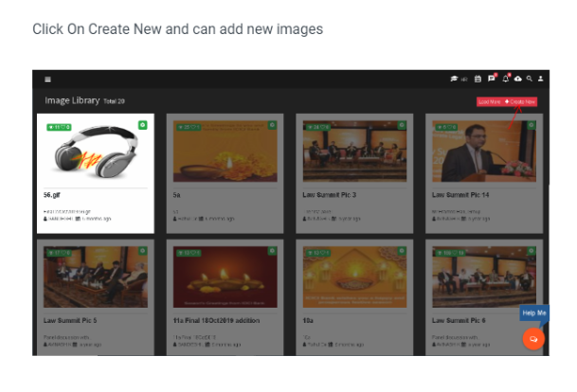Click green settings icon on 11a Final card
The height and width of the screenshot is (392, 577).
coord(272,251)
